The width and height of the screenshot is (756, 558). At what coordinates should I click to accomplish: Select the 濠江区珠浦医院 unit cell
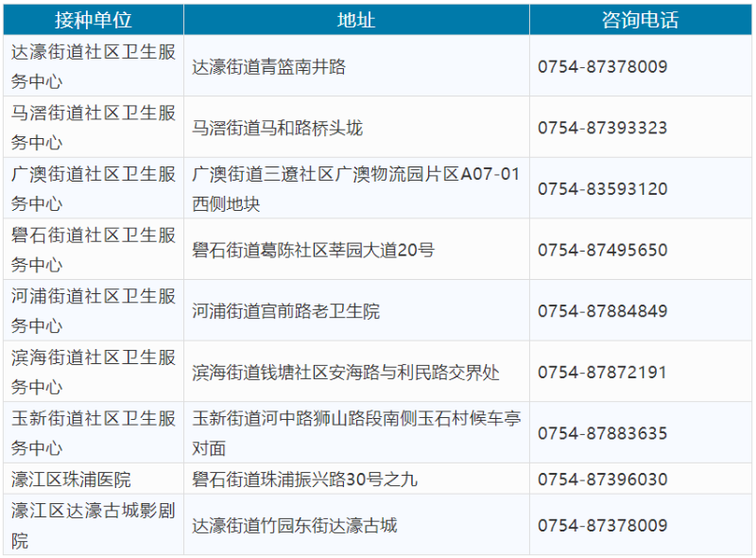pyautogui.click(x=71, y=480)
